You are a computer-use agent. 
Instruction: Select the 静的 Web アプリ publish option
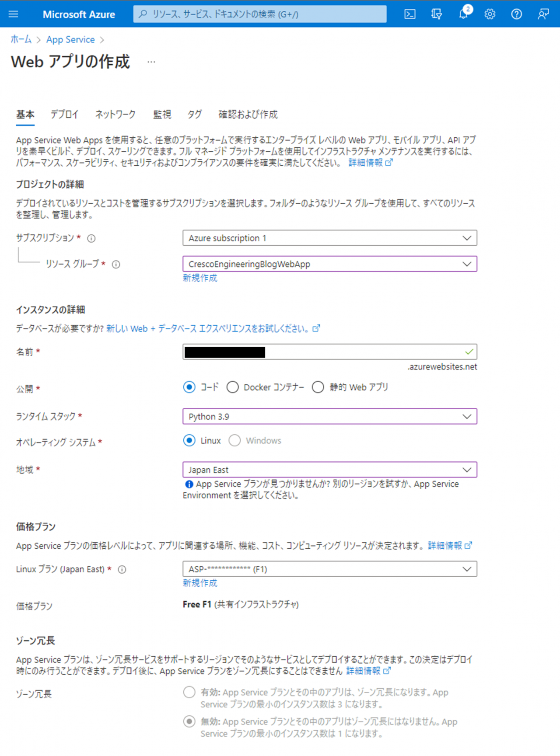pos(318,387)
